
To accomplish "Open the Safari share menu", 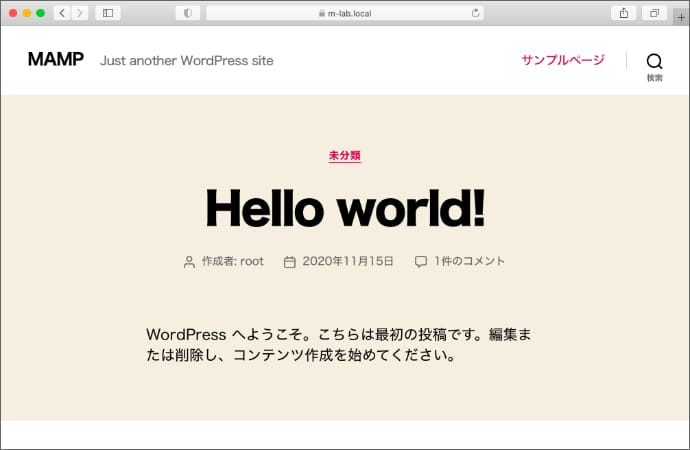I will [x=624, y=13].
